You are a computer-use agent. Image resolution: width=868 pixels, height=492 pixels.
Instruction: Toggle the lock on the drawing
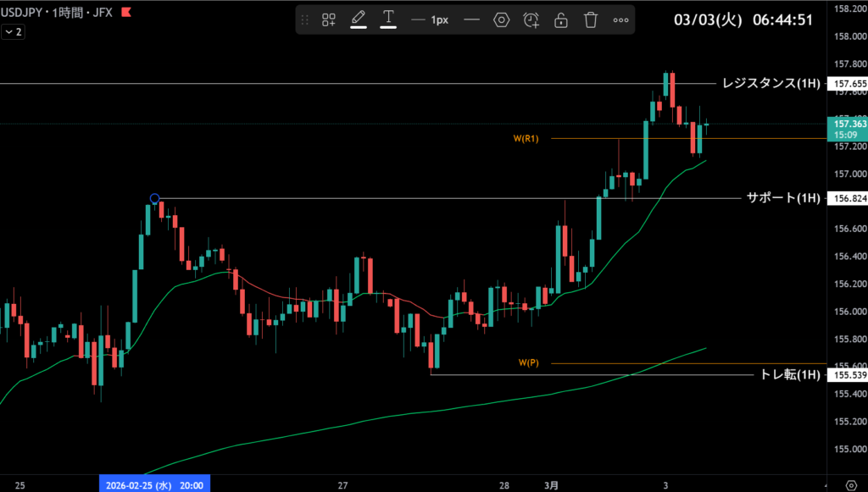[561, 19]
